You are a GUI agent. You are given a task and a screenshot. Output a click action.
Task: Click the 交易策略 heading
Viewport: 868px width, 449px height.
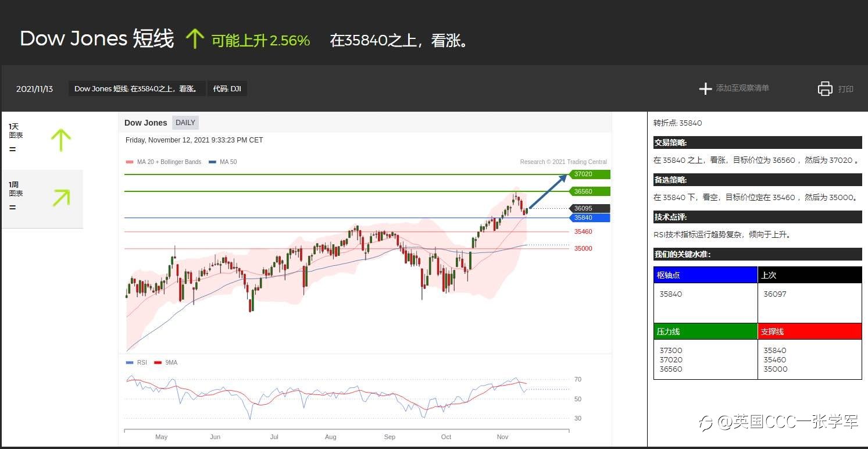click(758, 142)
